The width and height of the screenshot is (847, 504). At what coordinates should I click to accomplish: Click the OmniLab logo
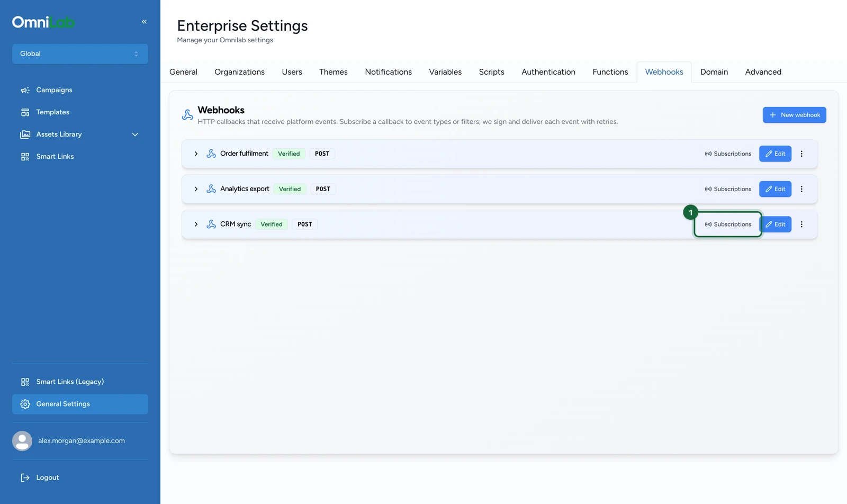pyautogui.click(x=43, y=22)
